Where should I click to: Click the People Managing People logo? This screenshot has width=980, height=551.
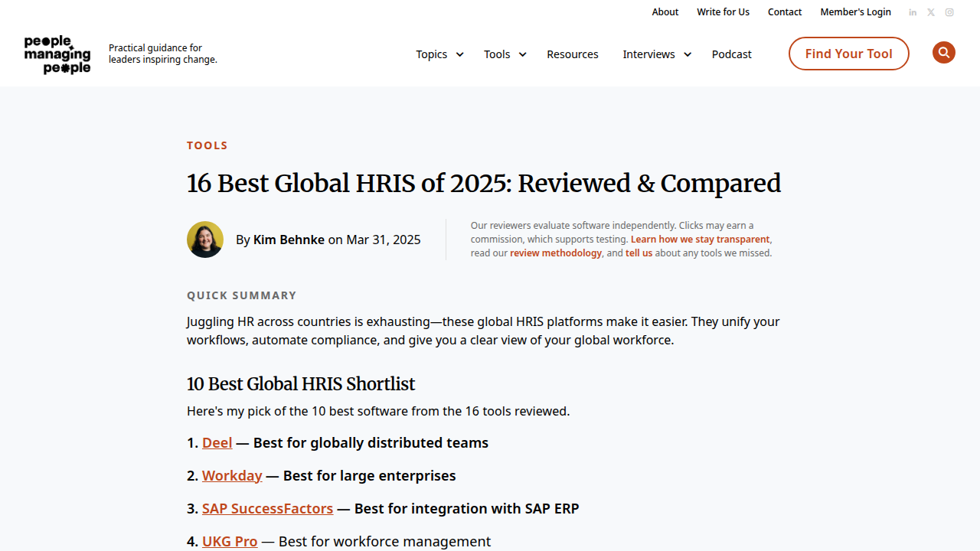click(x=57, y=54)
